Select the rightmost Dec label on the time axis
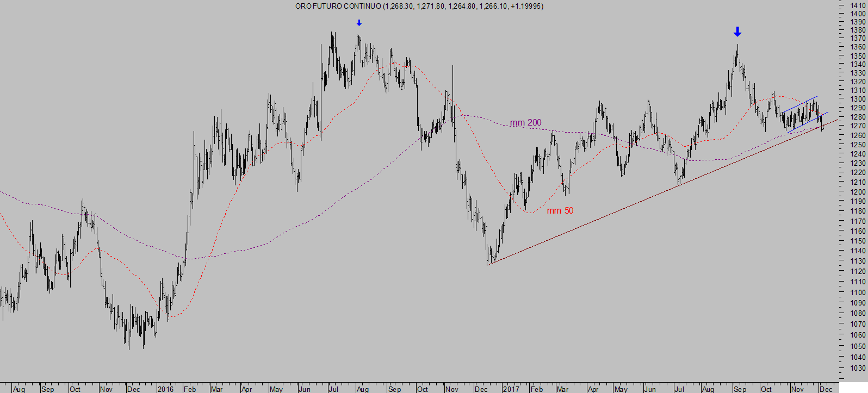The image size is (868, 393). pos(826,389)
